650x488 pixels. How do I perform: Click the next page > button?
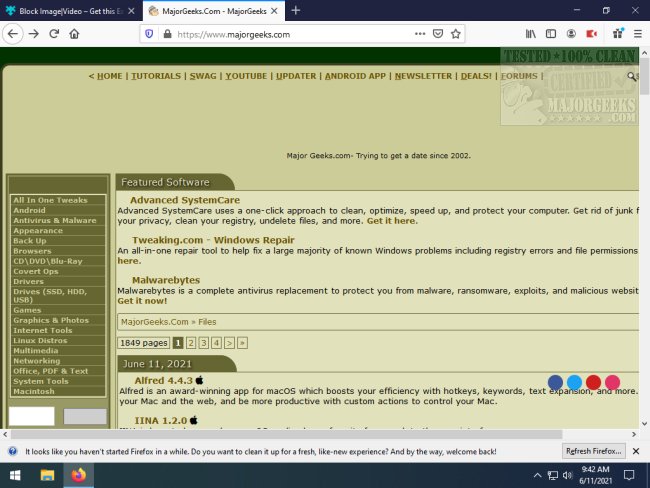click(229, 343)
